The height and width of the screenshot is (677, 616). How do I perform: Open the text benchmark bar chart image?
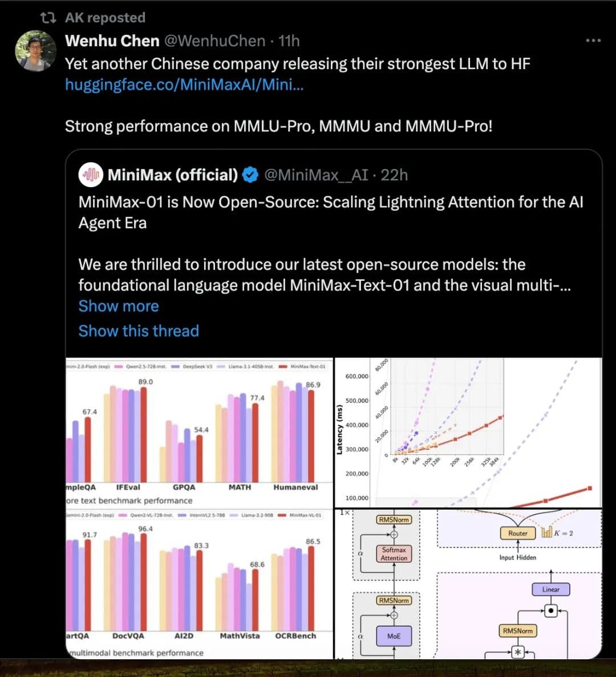click(199, 432)
